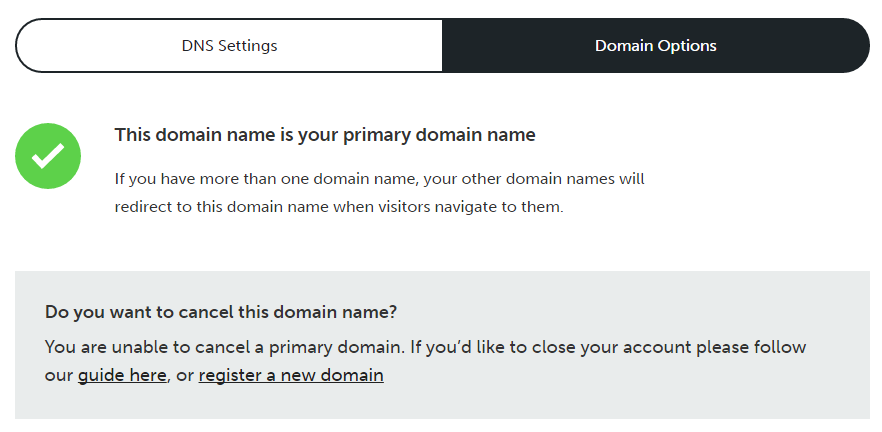882x432 pixels.
Task: Click the word "Options" on dark tab
Action: click(686, 46)
